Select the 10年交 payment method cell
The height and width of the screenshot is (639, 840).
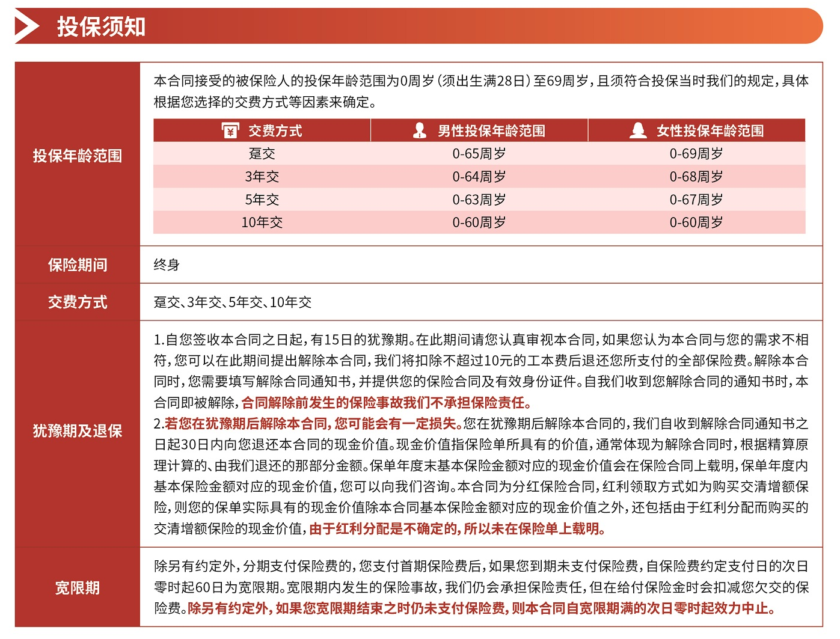pos(262,222)
